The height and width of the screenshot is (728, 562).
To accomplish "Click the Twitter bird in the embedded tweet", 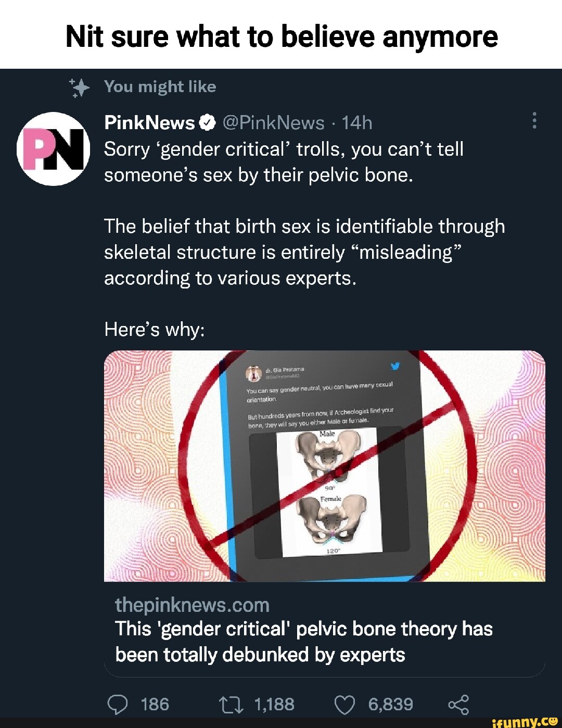I will pyautogui.click(x=395, y=366).
